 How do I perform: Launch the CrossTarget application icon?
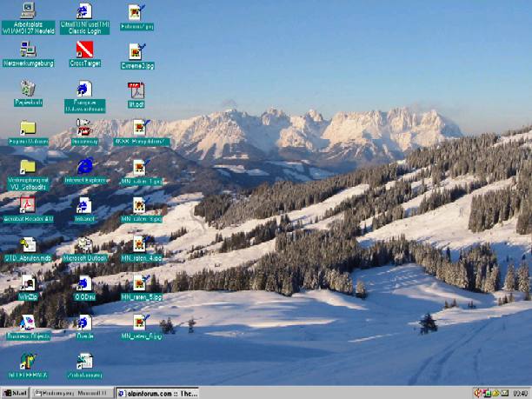point(84,50)
